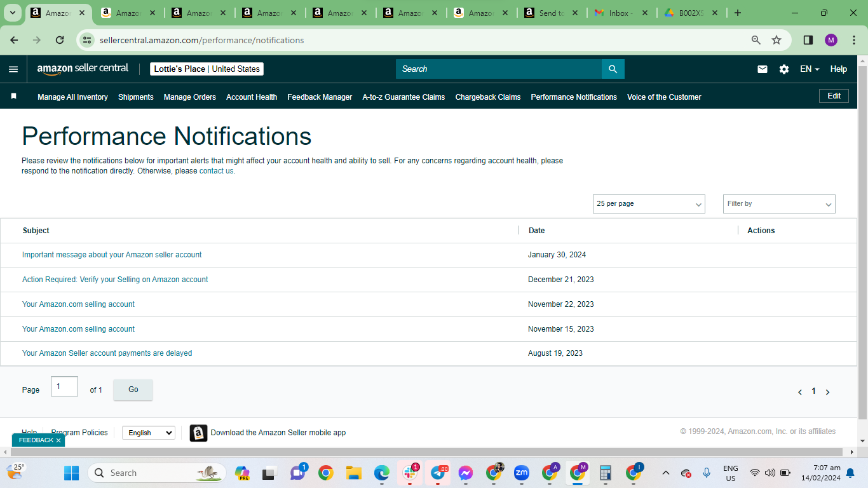This screenshot has height=488, width=868.
Task: Open the Shipments menu item
Action: (x=136, y=97)
